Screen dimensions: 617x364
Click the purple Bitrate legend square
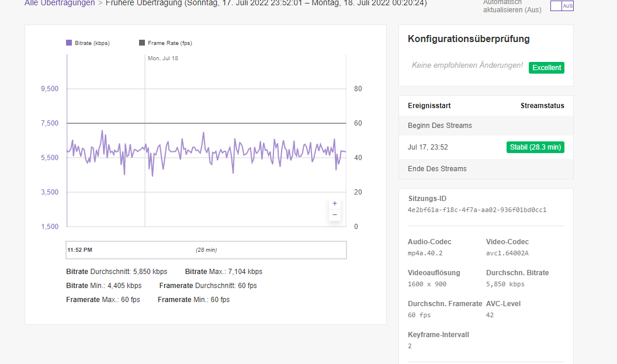pyautogui.click(x=69, y=43)
